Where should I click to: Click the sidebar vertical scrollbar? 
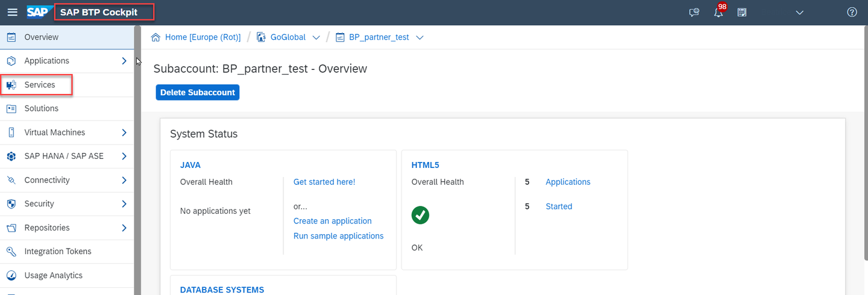click(138, 160)
